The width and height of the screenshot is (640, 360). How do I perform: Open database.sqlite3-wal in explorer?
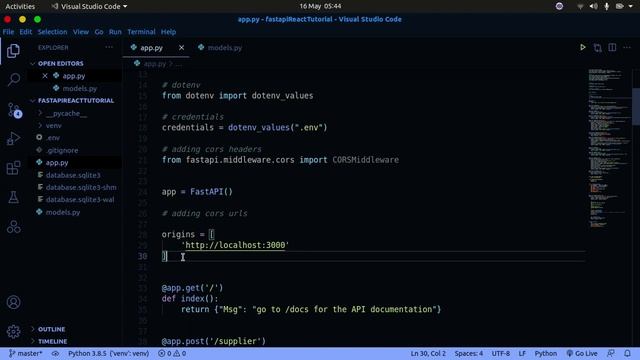tap(80, 200)
